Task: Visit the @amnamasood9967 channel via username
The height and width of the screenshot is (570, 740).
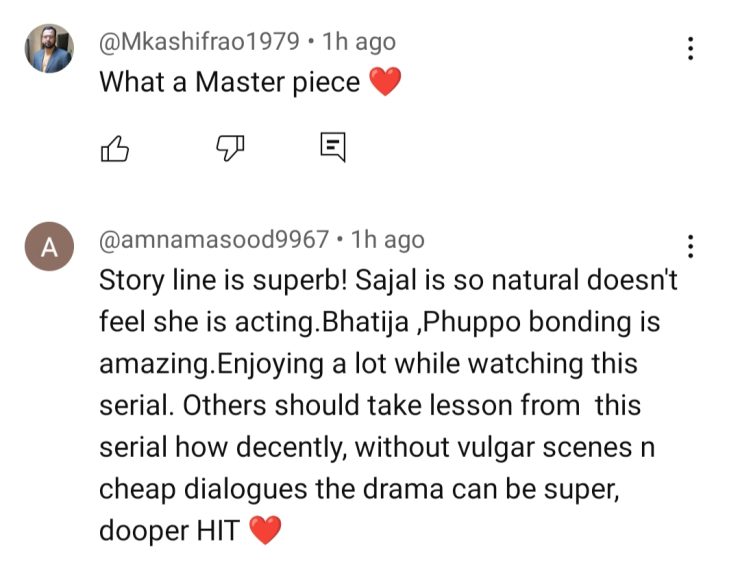Action: pyautogui.click(x=214, y=240)
